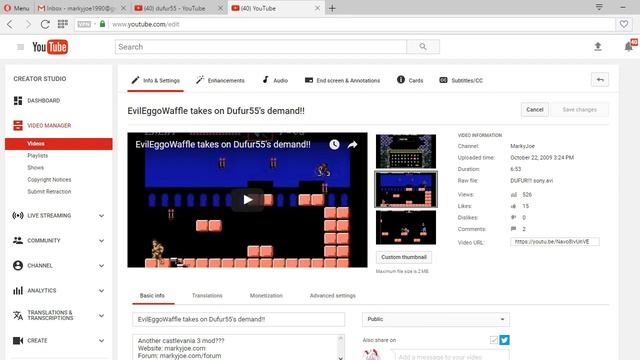Click the green padlock security icon
This screenshot has height=360, width=640.
pos(102,24)
